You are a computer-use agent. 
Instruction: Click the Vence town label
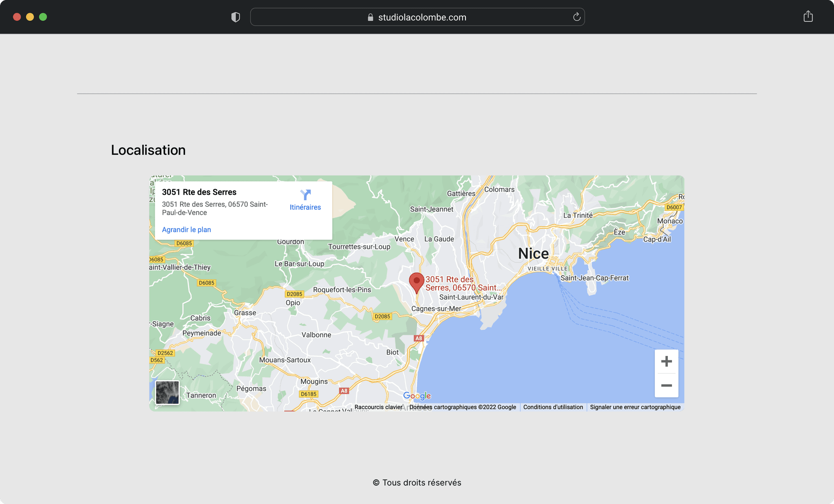404,239
